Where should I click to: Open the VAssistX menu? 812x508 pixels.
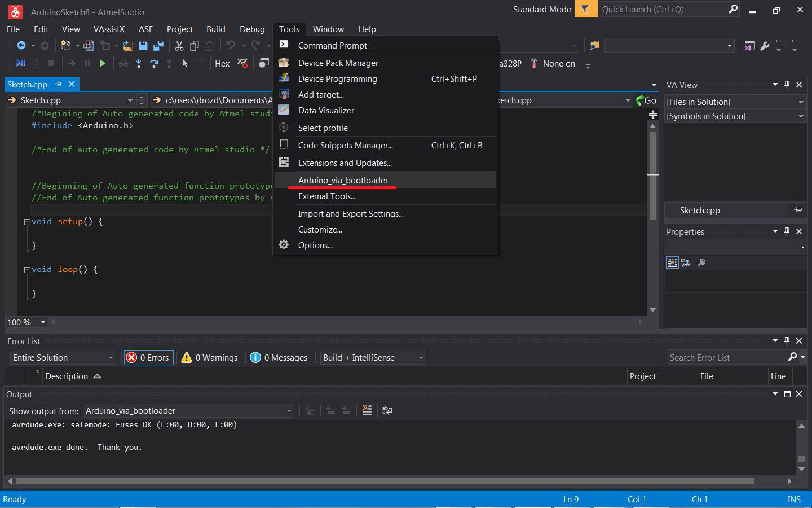pos(109,29)
